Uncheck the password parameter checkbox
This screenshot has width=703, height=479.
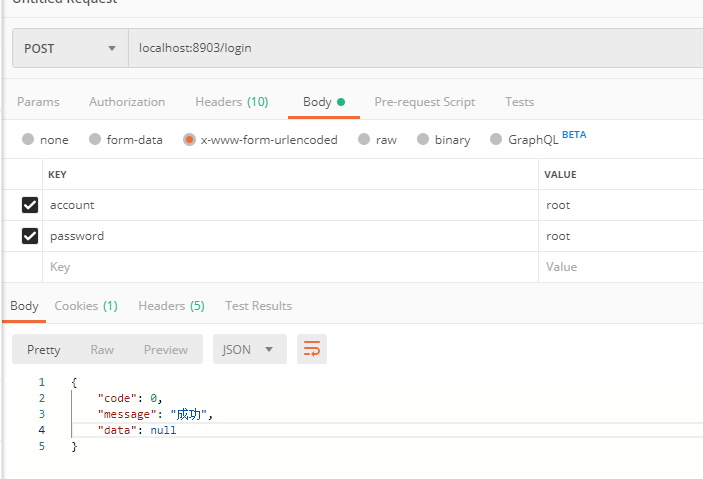[30, 236]
